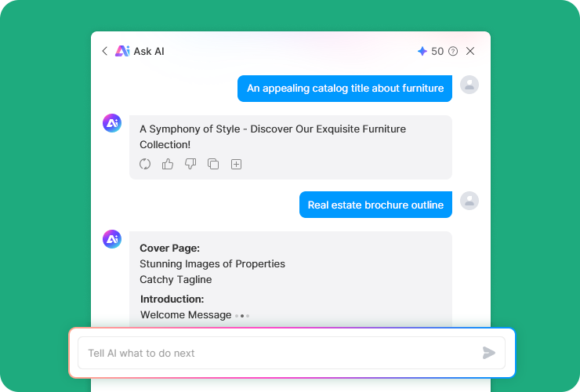Image resolution: width=580 pixels, height=392 pixels.
Task: Send the message with the arrow icon
Action: point(489,353)
